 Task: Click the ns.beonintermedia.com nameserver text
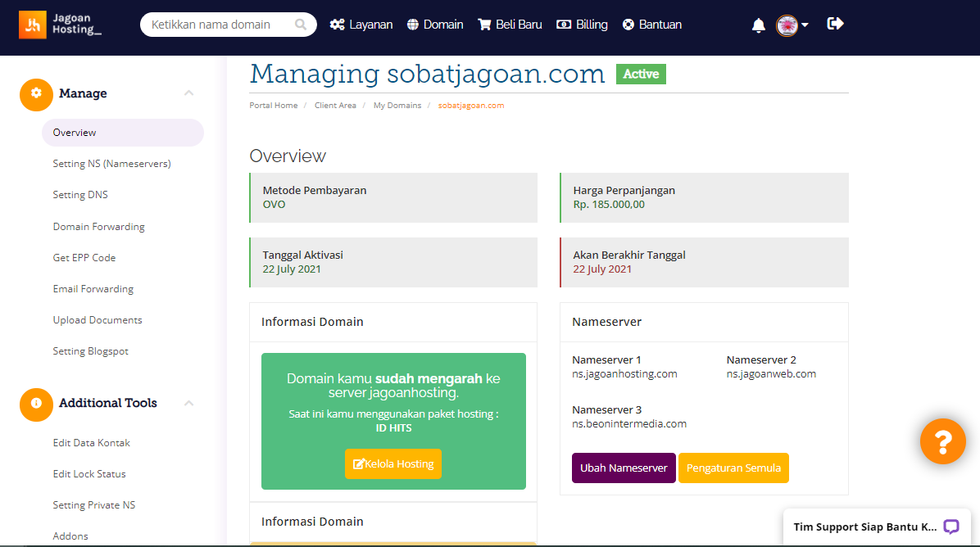pyautogui.click(x=629, y=424)
